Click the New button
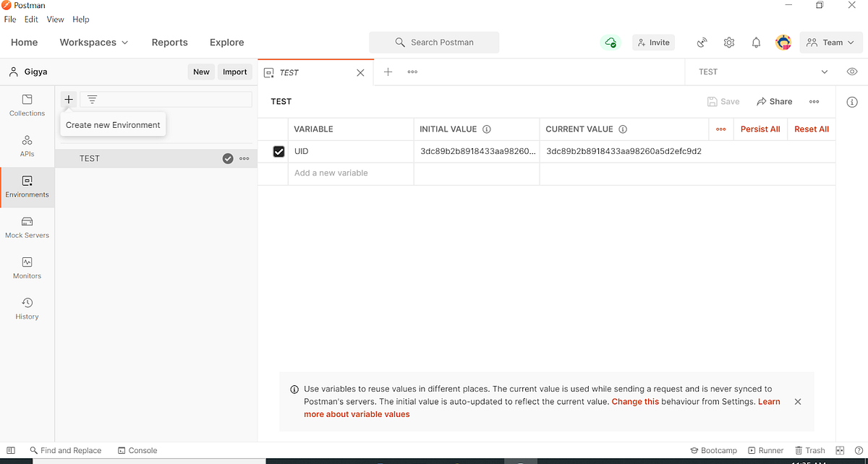This screenshot has width=868, height=464. click(201, 72)
